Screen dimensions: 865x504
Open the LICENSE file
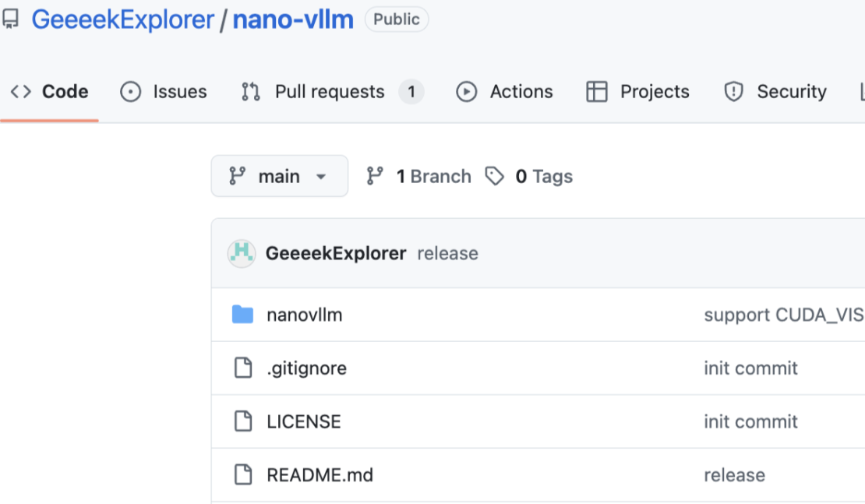click(303, 421)
